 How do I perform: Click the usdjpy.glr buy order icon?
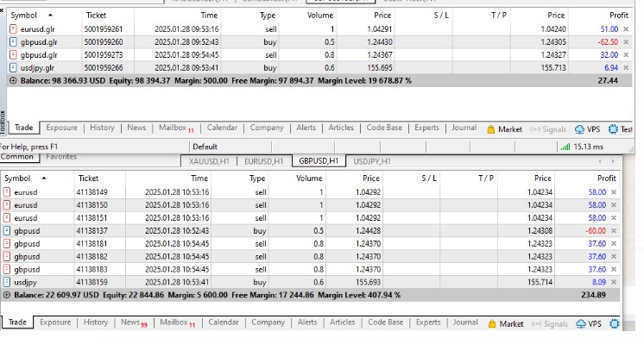14,67
